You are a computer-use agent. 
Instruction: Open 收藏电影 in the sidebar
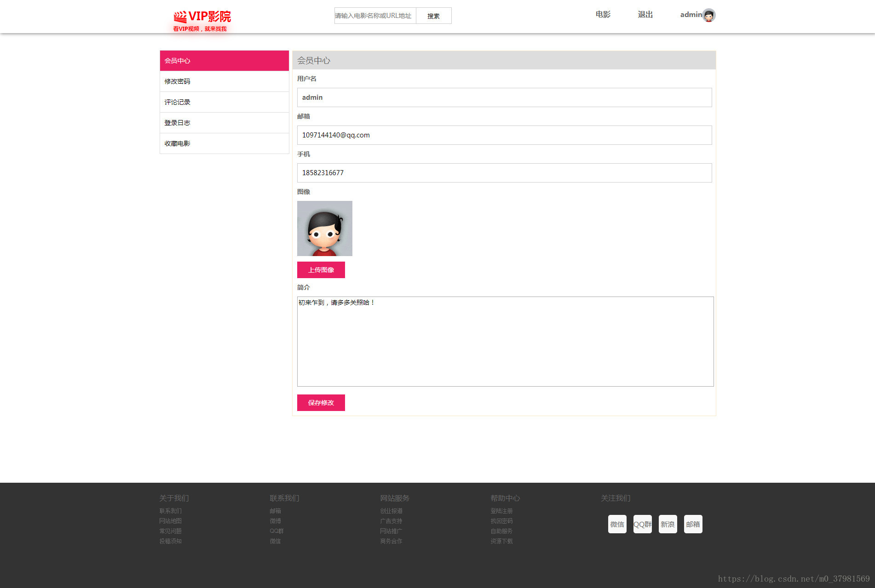(224, 143)
